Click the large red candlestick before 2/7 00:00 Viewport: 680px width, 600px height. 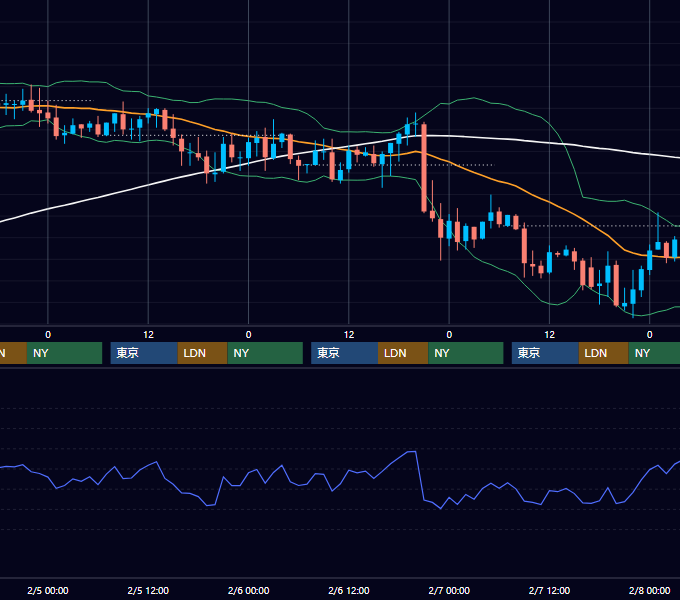pos(424,168)
